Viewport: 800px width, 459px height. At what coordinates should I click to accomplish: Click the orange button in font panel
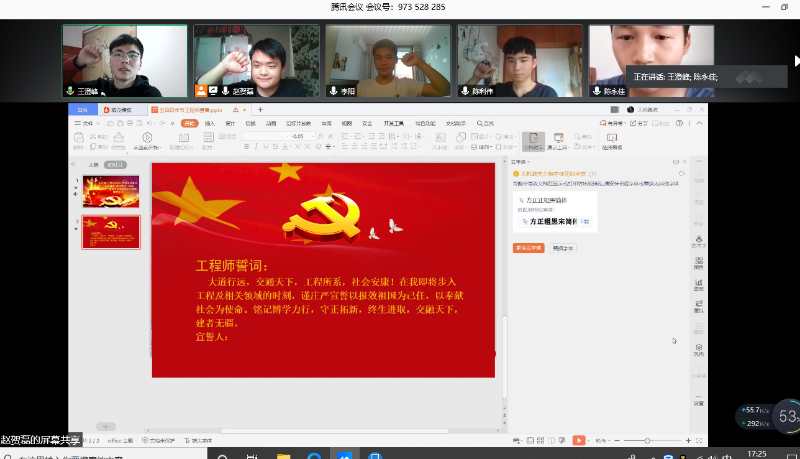coord(528,247)
